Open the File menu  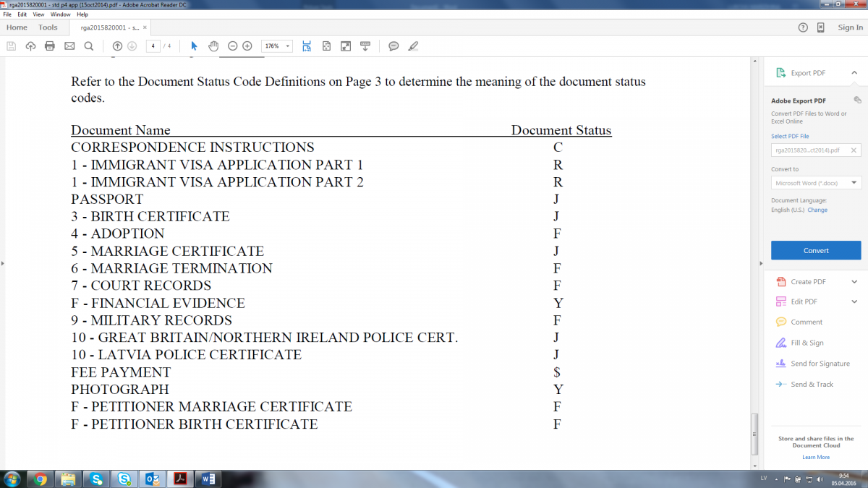(7, 14)
